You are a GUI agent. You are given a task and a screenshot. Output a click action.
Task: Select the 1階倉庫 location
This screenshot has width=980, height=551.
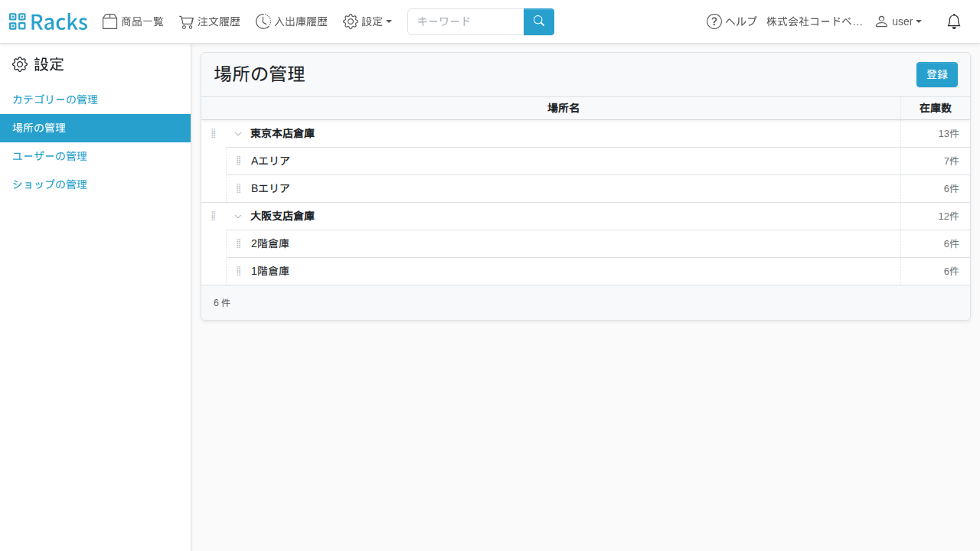[270, 272]
